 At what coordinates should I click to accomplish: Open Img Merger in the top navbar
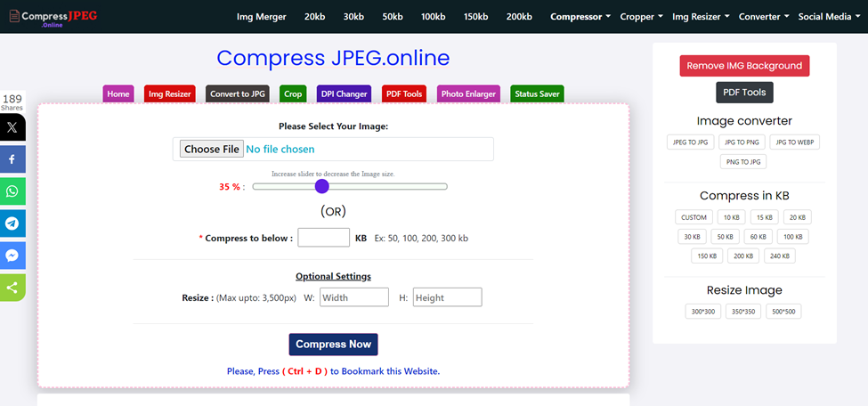[261, 17]
